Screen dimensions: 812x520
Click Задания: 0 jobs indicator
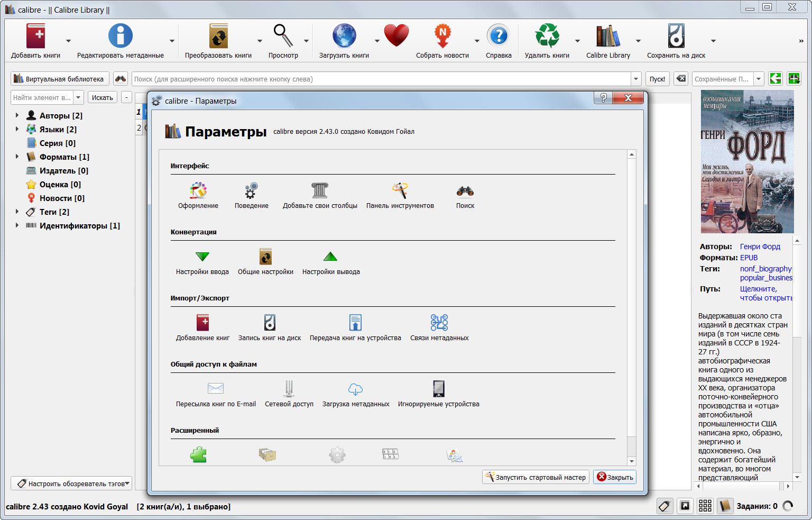pos(764,506)
